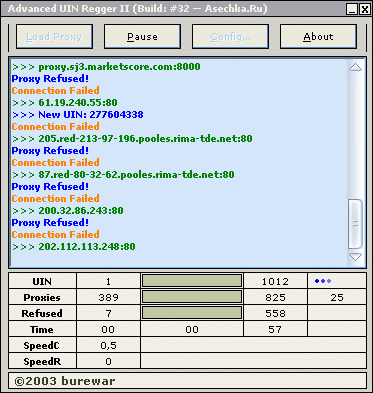The image size is (373, 393).
Task: Click the log scrollbar thumb
Action: pos(355,224)
